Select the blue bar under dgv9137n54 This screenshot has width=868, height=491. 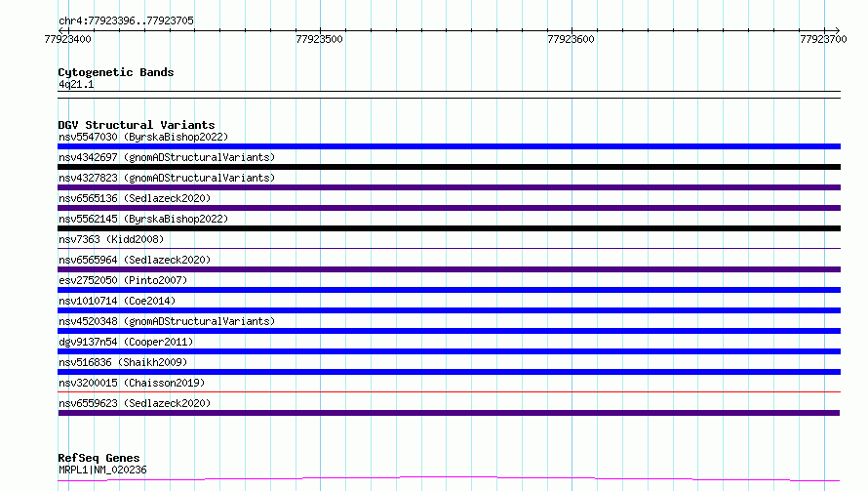[449, 351]
